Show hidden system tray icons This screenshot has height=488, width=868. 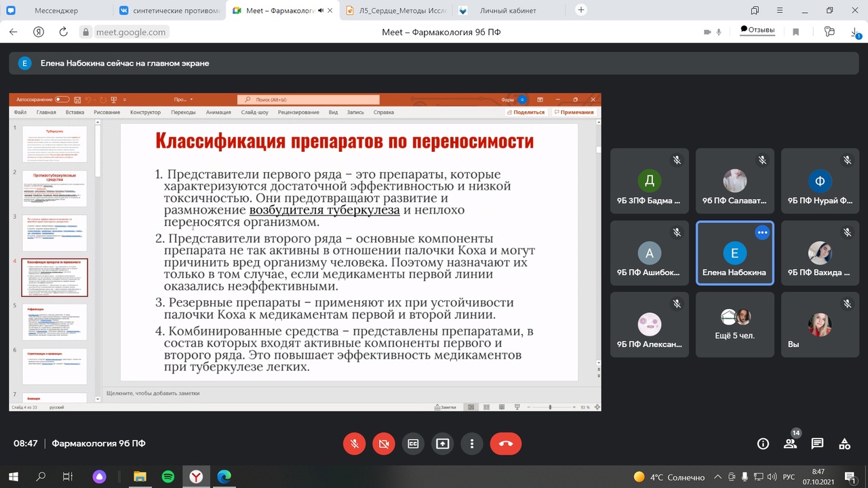tap(717, 477)
